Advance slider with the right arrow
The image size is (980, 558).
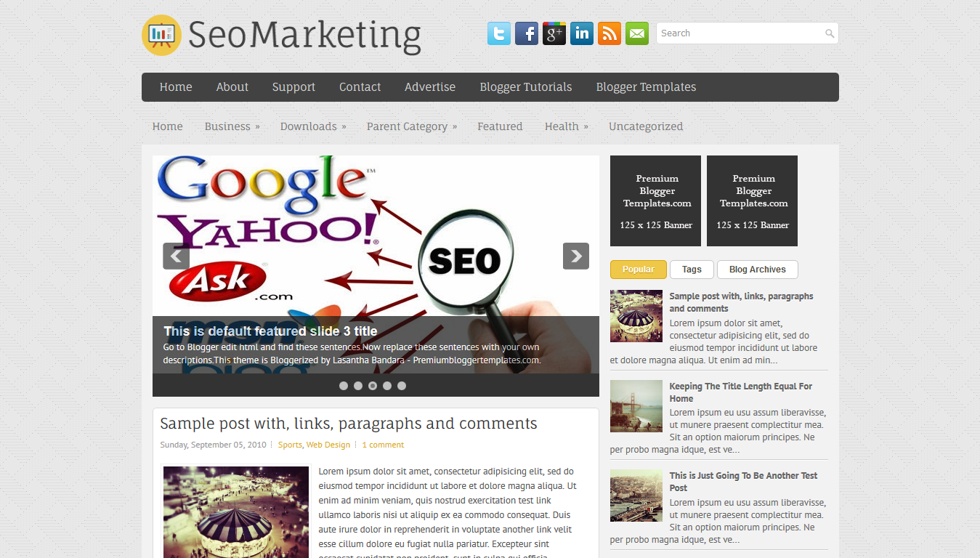coord(576,256)
